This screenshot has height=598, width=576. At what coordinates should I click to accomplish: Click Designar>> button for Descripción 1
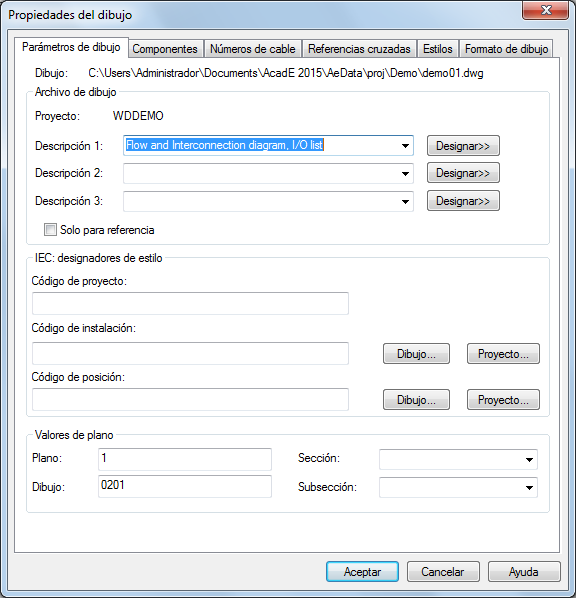[463, 146]
